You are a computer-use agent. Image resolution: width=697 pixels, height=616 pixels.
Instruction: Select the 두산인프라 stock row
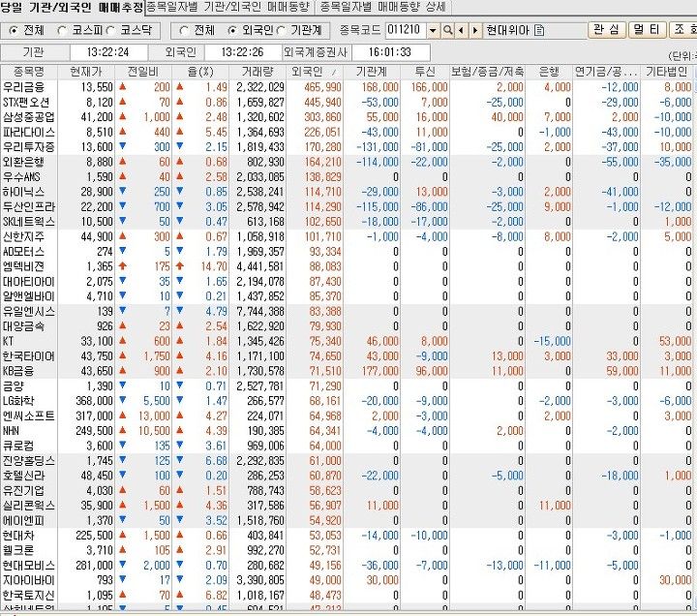pos(347,207)
